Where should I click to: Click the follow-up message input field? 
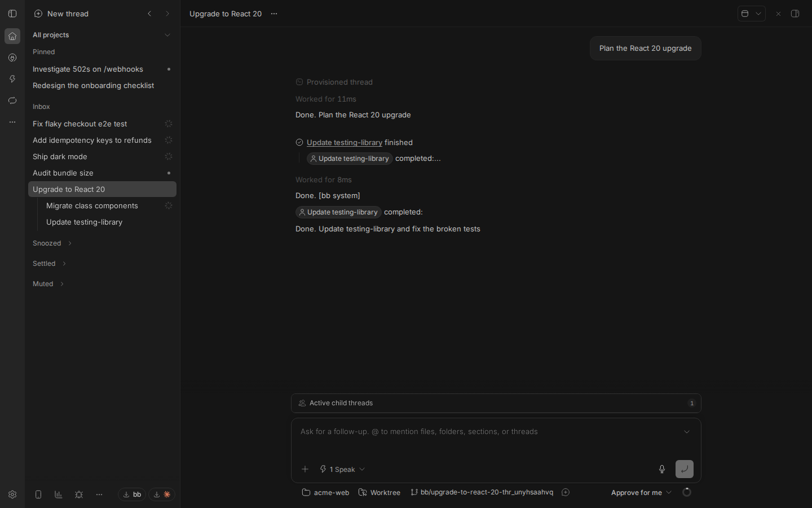click(489, 432)
